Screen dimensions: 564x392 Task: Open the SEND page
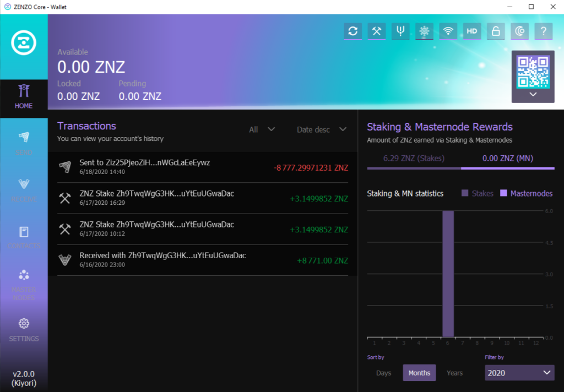click(x=24, y=144)
